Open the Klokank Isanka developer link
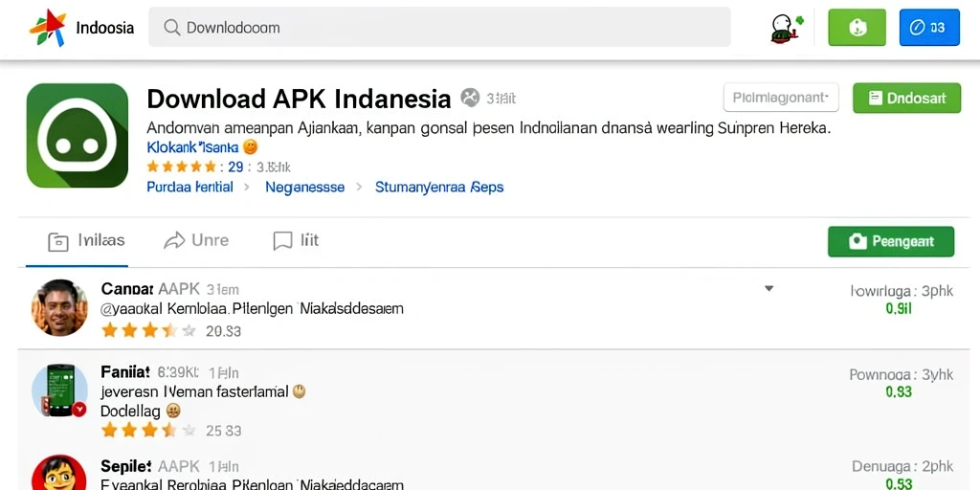The height and width of the screenshot is (490, 980). pos(192,147)
